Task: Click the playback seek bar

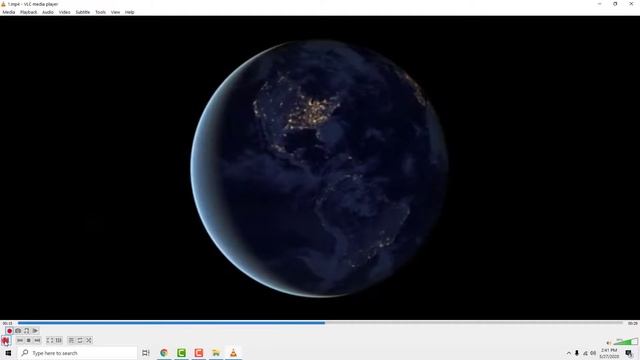Action: [320, 323]
